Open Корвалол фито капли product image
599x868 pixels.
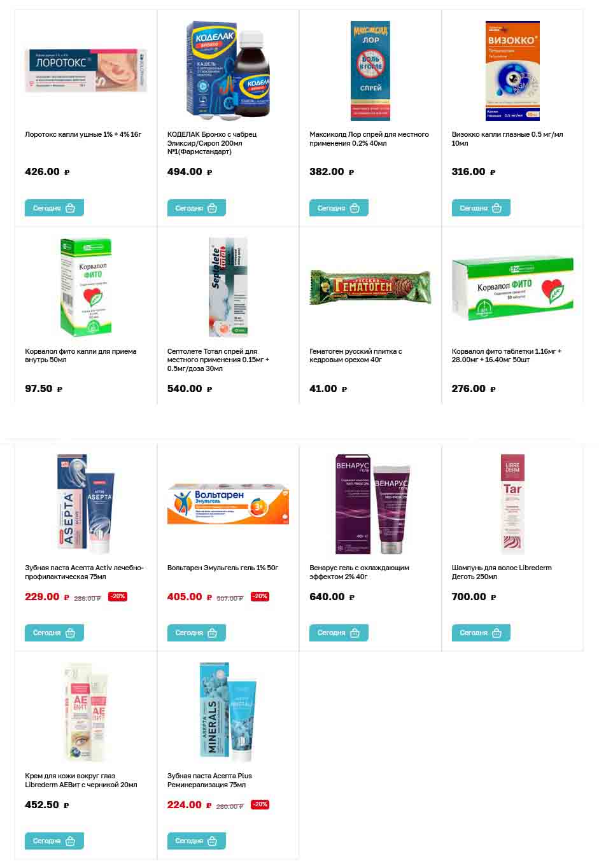[86, 287]
